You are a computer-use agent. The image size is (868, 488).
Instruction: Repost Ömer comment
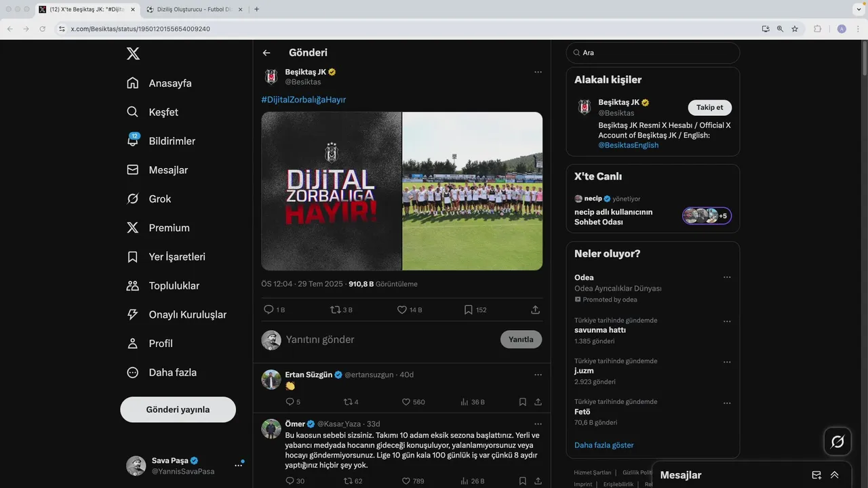coord(353,481)
